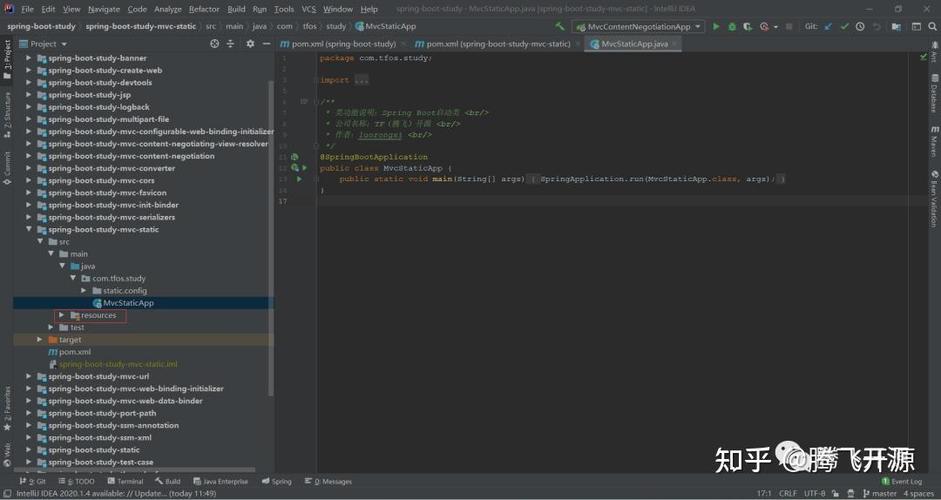
Task: Open the Maven tool window
Action: point(934,142)
